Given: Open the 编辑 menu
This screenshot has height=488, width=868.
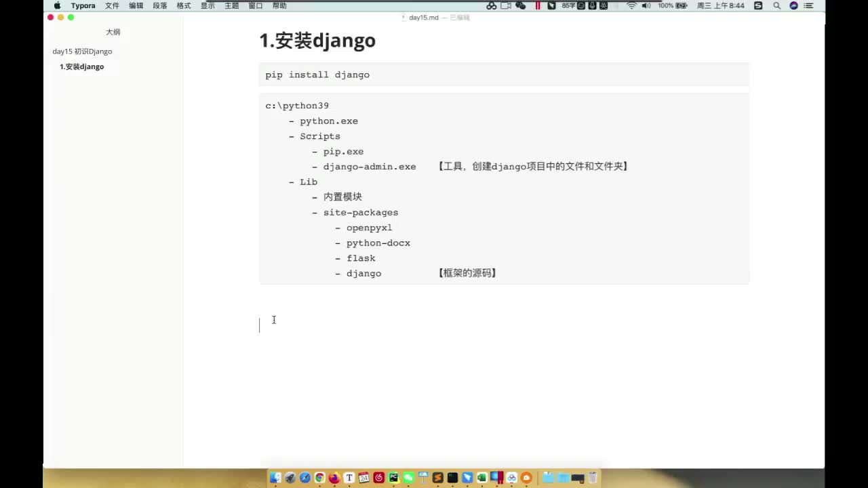Looking at the screenshot, I should coord(136,5).
